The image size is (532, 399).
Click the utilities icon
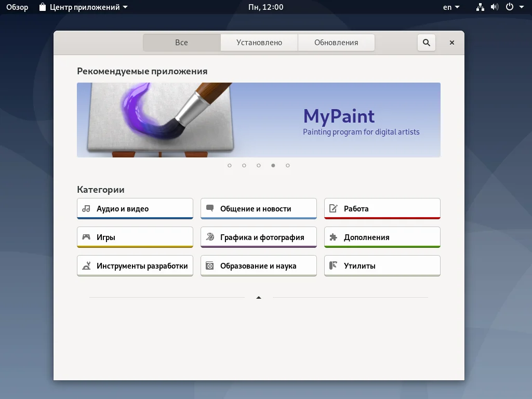[x=333, y=265]
